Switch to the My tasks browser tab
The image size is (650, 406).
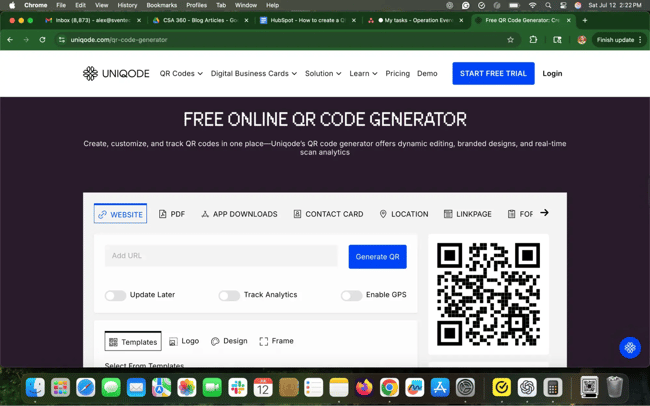[x=415, y=20]
